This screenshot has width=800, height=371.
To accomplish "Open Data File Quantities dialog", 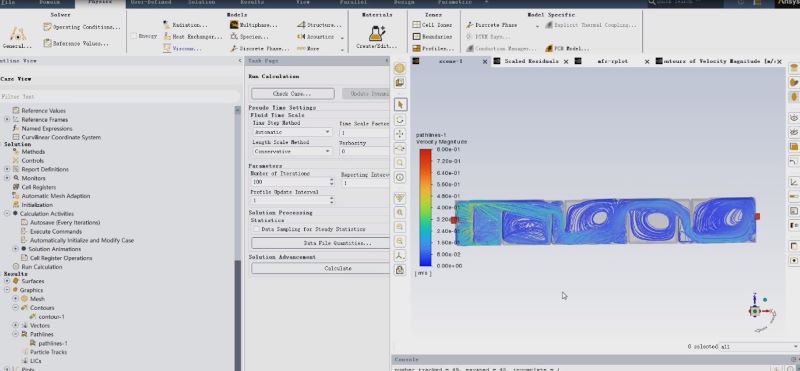I will (x=337, y=243).
